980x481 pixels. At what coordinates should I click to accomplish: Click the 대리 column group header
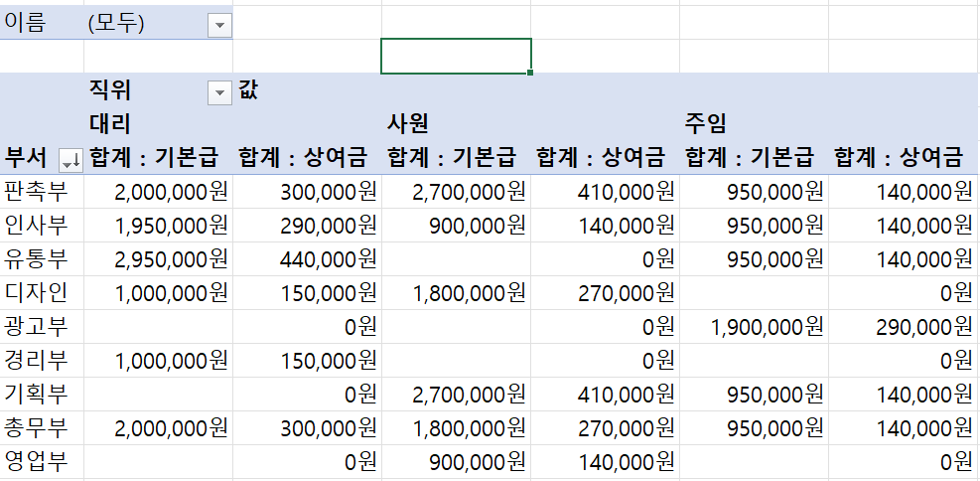click(110, 123)
